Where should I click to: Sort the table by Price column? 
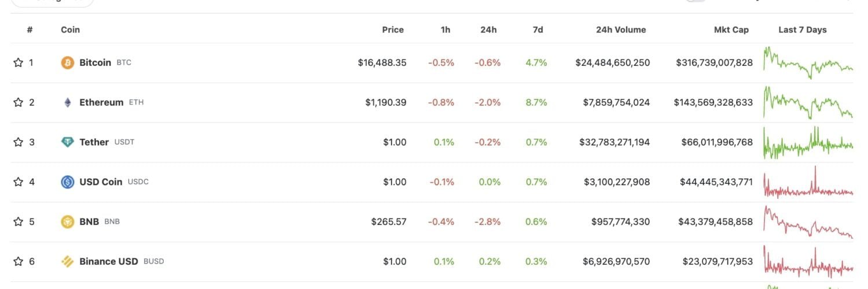coord(392,29)
